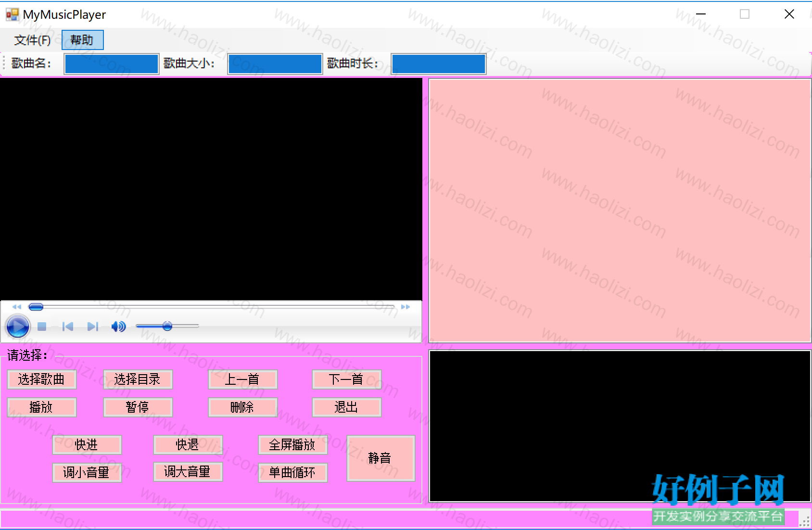Click the 调大音量 button
812x530 pixels.
(x=188, y=472)
